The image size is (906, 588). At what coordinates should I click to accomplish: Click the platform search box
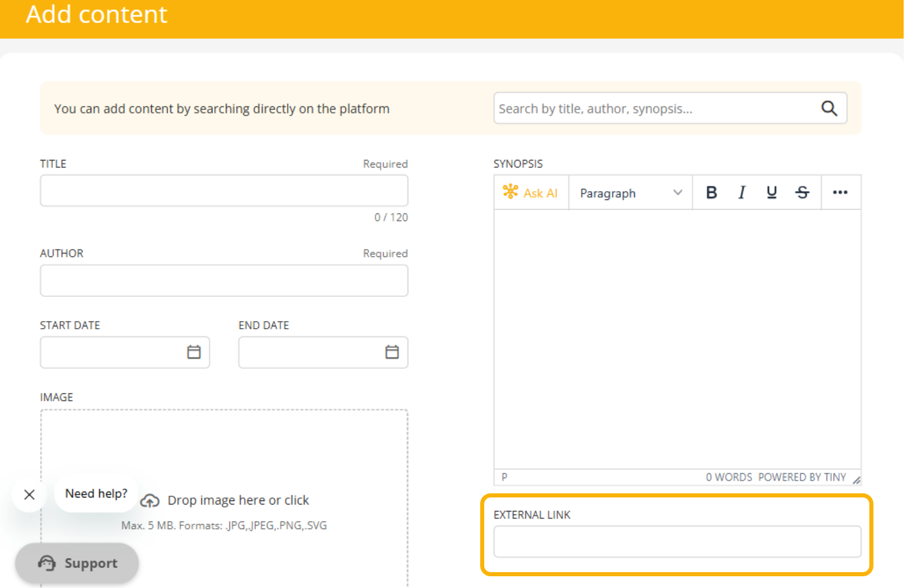653,108
